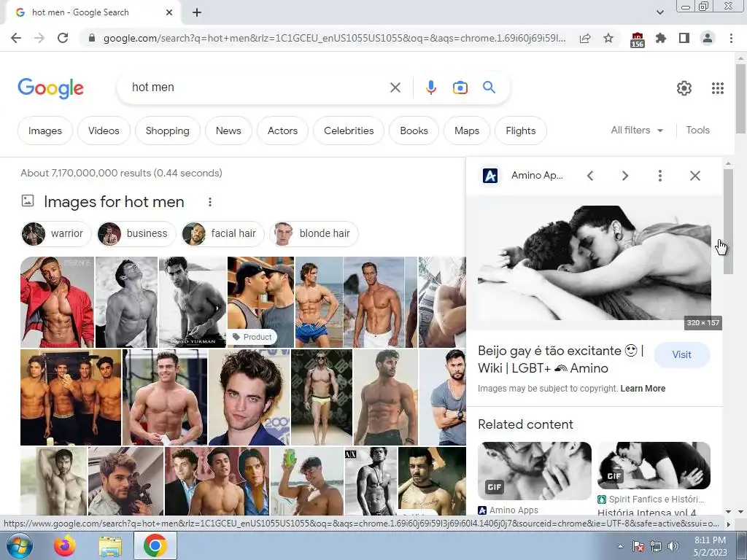Open the Chrome tab search dropdown
Image resolution: width=747 pixels, height=560 pixels.
[659, 12]
